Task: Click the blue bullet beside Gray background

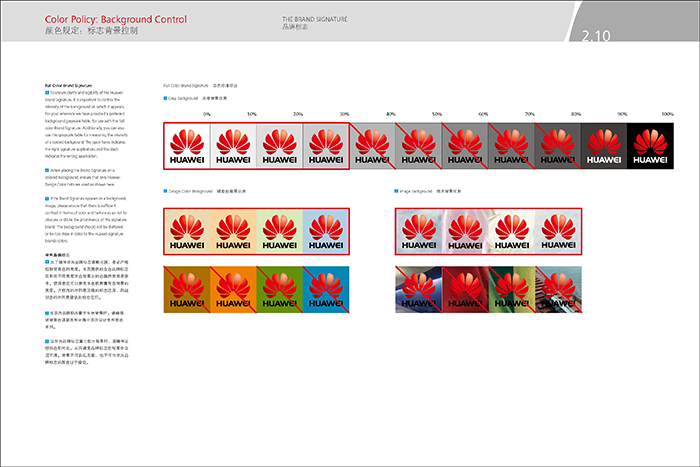Action: click(165, 100)
